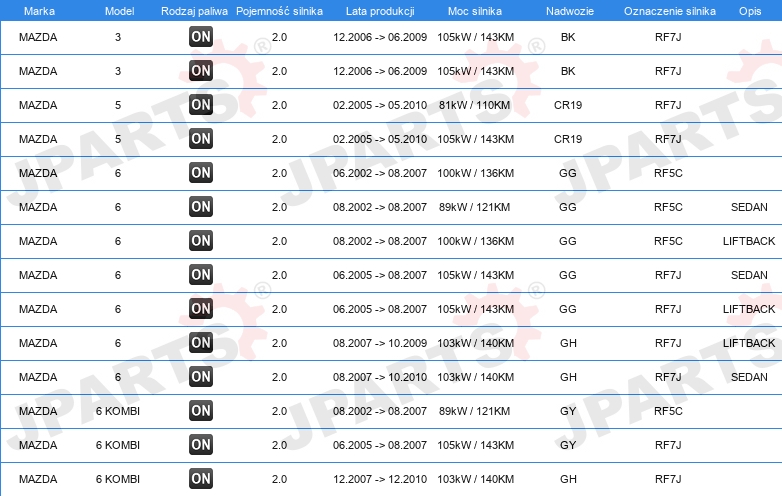Click the CR19 body cell in the Mazda 5 105kW row
Screen dimensions: 782x496
point(568,139)
